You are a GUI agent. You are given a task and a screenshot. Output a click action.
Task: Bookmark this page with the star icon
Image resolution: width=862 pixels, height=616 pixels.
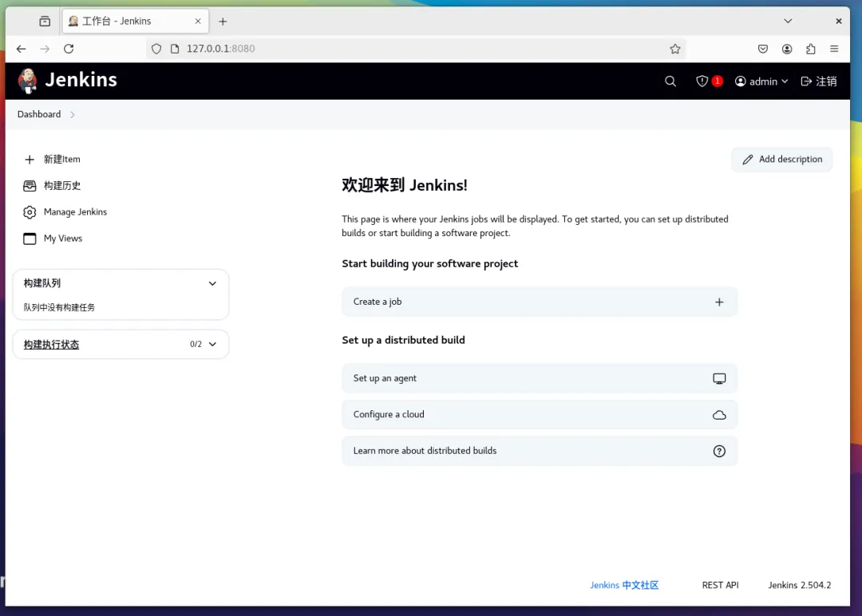click(x=675, y=49)
